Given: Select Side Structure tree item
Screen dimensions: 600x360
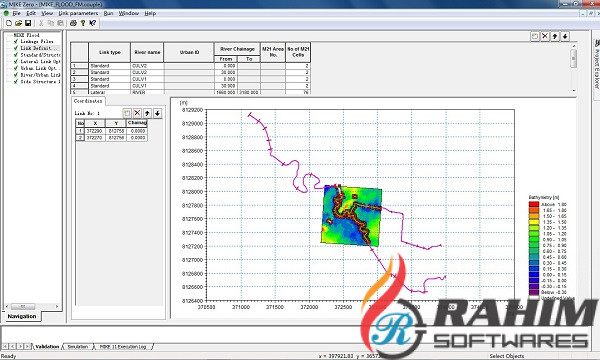Looking at the screenshot, I should (x=40, y=81).
